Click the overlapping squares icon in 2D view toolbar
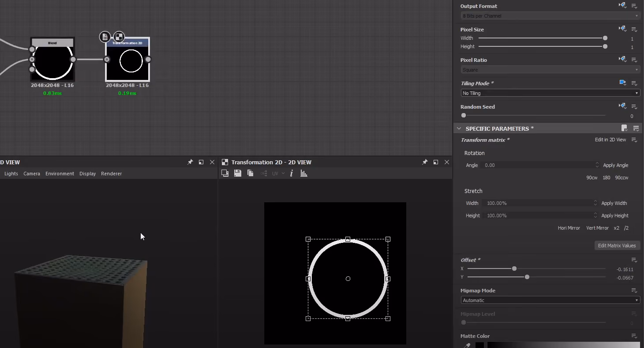Image resolution: width=644 pixels, height=348 pixels. [225, 174]
